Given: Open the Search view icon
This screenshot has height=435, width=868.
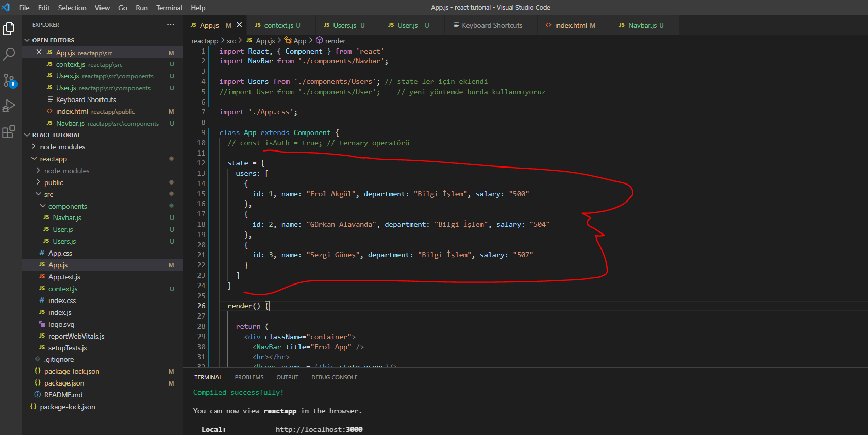Looking at the screenshot, I should click(9, 54).
